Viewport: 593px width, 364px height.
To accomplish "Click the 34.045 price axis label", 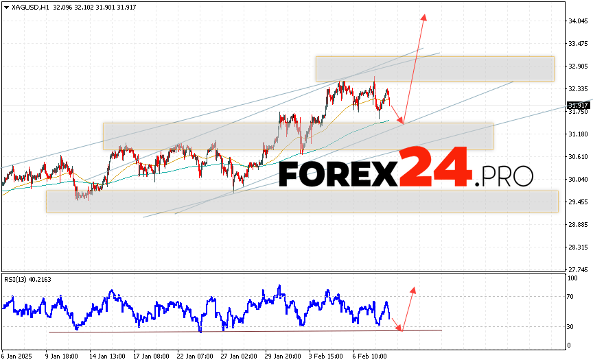I will (579, 21).
